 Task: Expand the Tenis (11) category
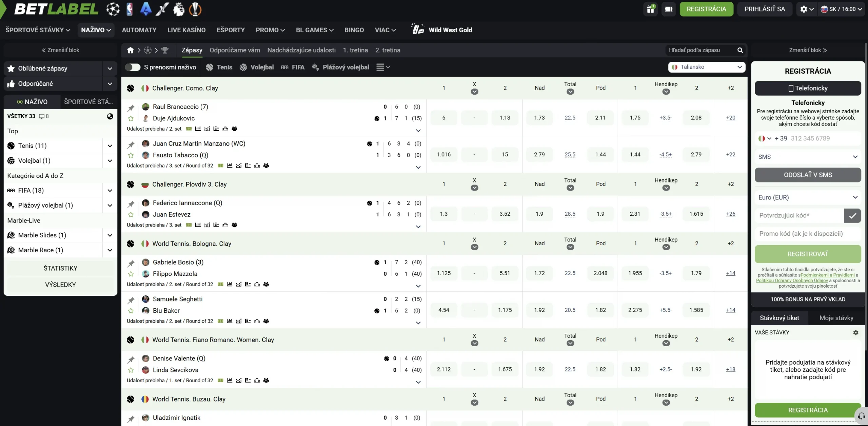[110, 146]
